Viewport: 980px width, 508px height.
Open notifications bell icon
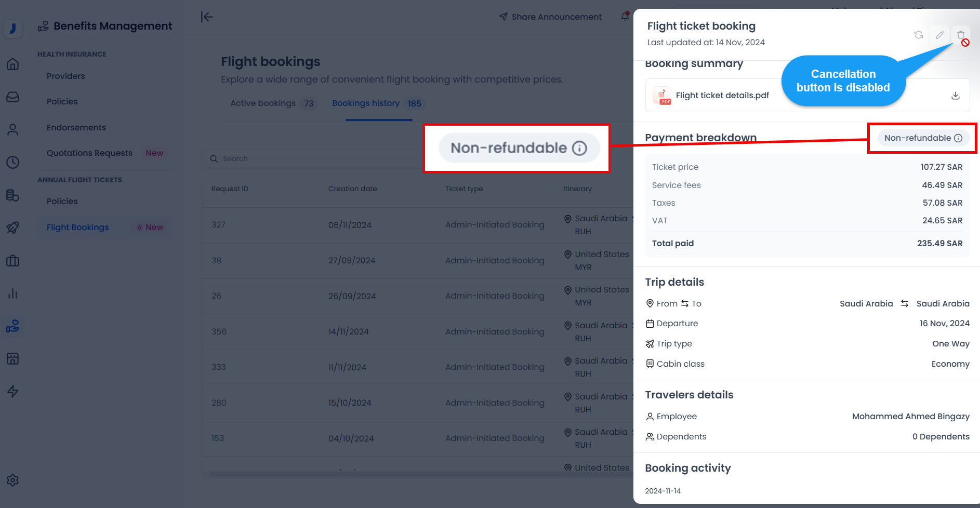tap(625, 17)
